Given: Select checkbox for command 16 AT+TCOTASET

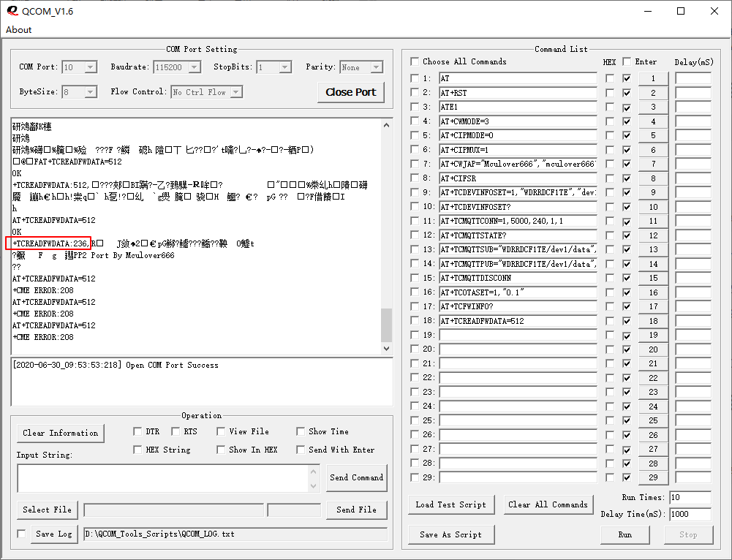Looking at the screenshot, I should (x=415, y=292).
